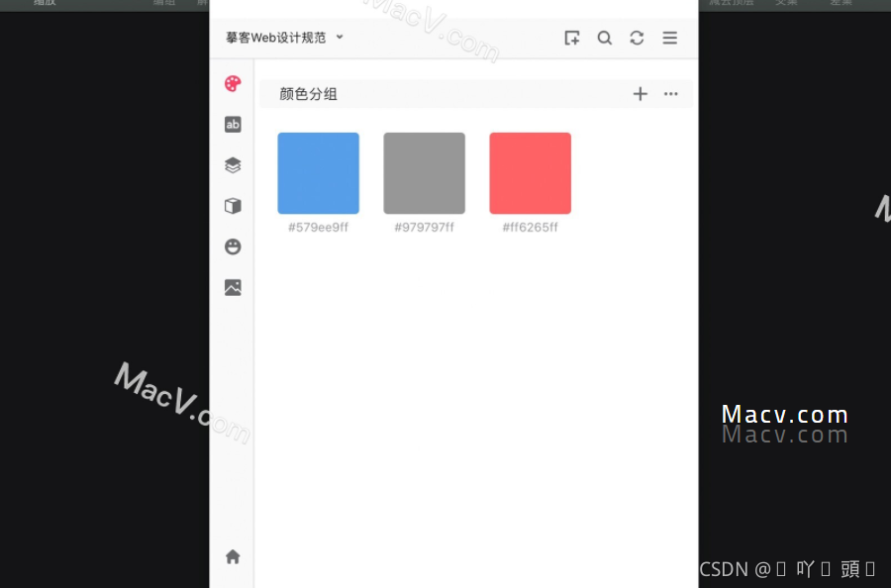The image size is (891, 588).
Task: Open the hamburger menu
Action: tap(670, 38)
